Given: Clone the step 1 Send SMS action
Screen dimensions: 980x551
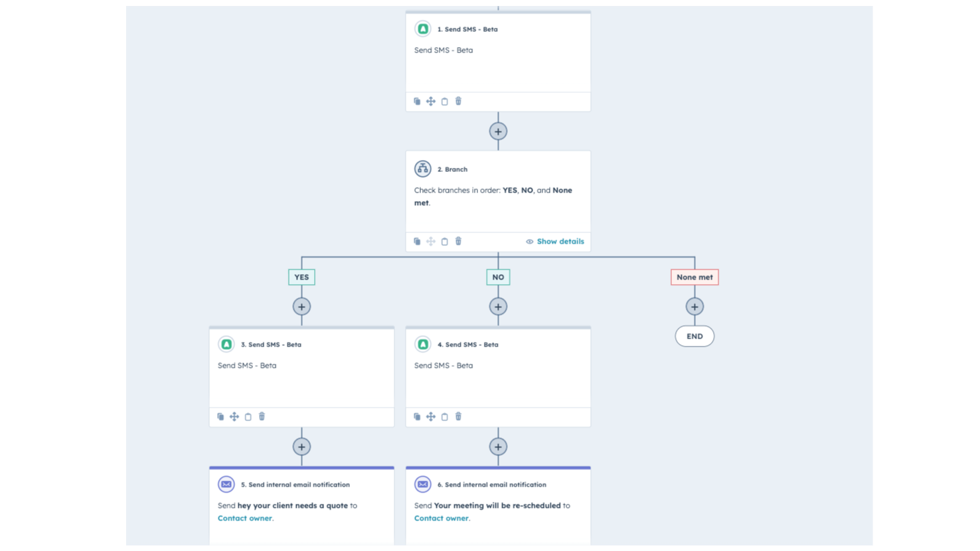Looking at the screenshot, I should pyautogui.click(x=417, y=102).
